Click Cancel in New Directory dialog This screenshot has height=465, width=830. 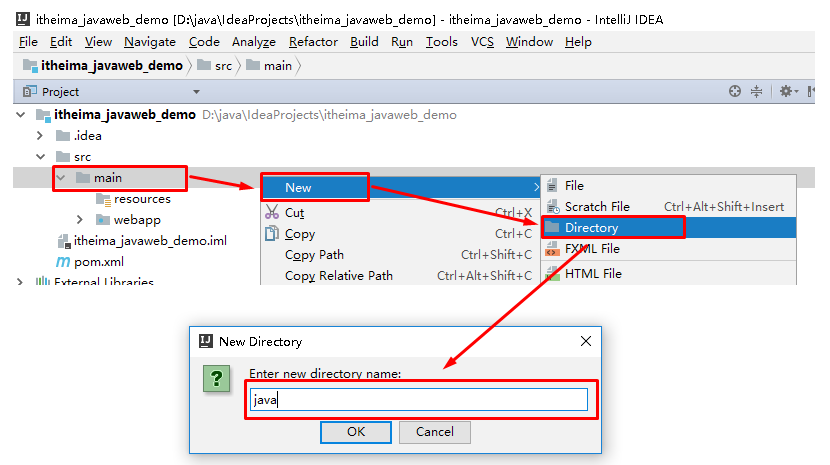point(435,432)
